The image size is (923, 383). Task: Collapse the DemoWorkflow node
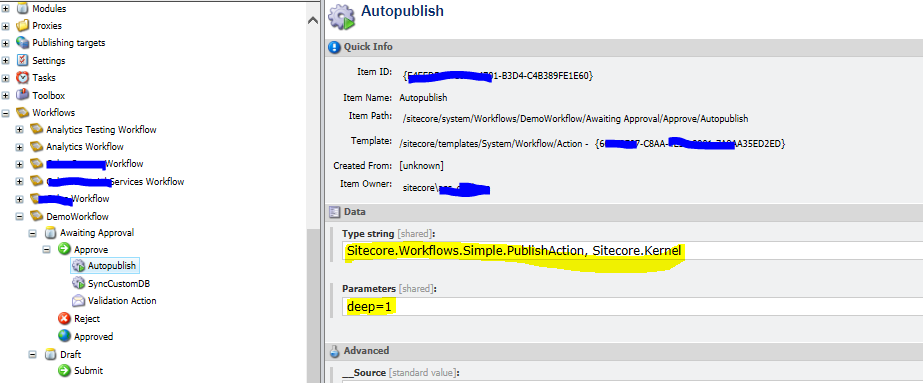click(x=20, y=217)
